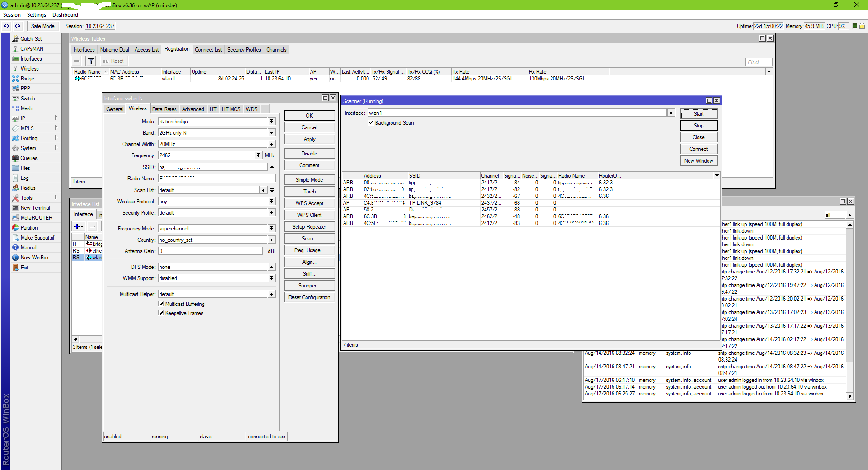The width and height of the screenshot is (868, 470).
Task: Click the filter funnel icon in Wireless Tables
Action: click(x=91, y=61)
